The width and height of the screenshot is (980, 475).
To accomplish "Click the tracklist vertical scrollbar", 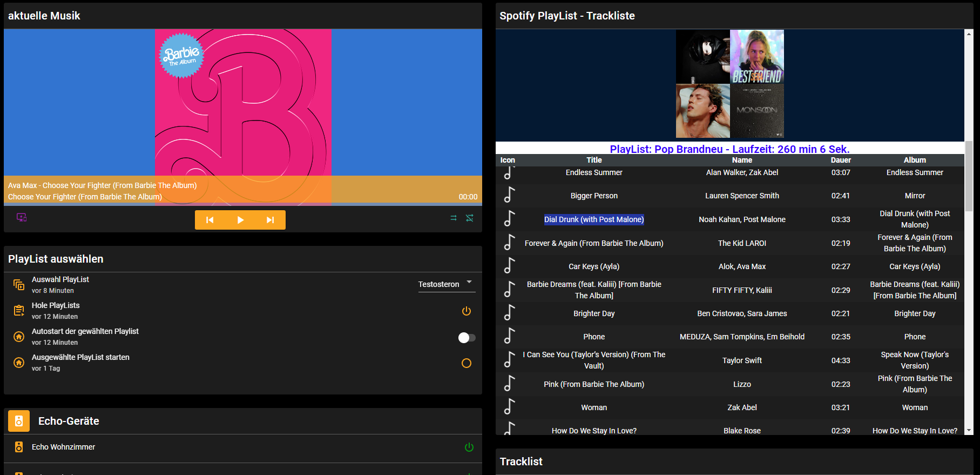I will point(969,176).
